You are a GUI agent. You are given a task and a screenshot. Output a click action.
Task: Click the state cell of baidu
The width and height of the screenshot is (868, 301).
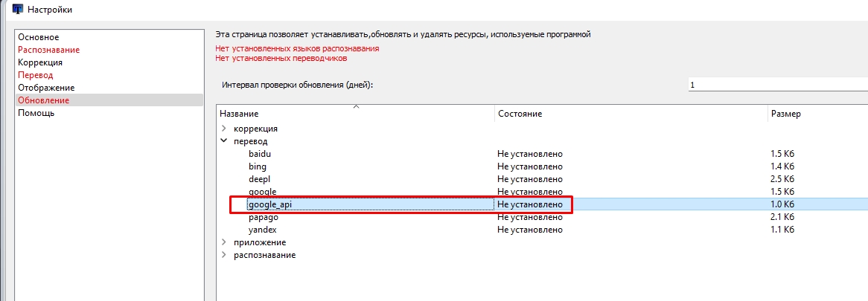530,154
